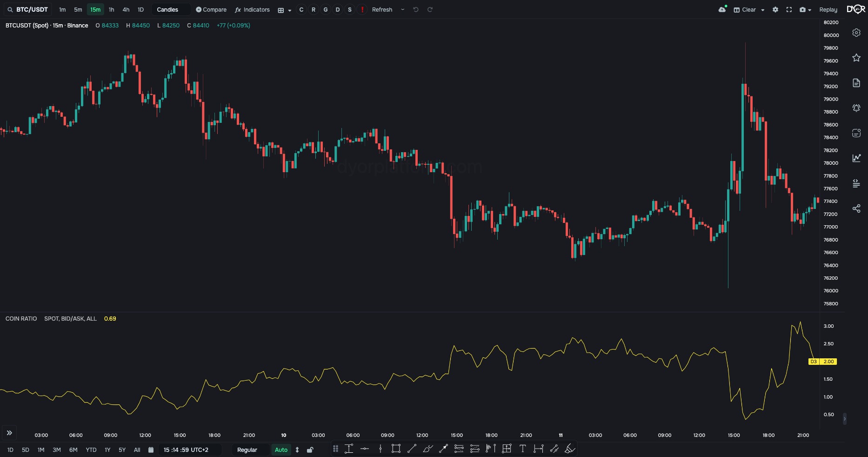Select the trend line drawing tool
Screen dimensions: 868x457
412,449
